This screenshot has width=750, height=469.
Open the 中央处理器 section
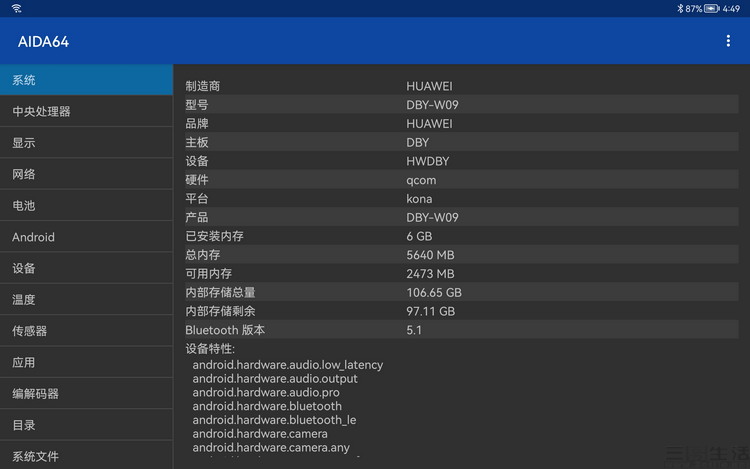[x=86, y=111]
